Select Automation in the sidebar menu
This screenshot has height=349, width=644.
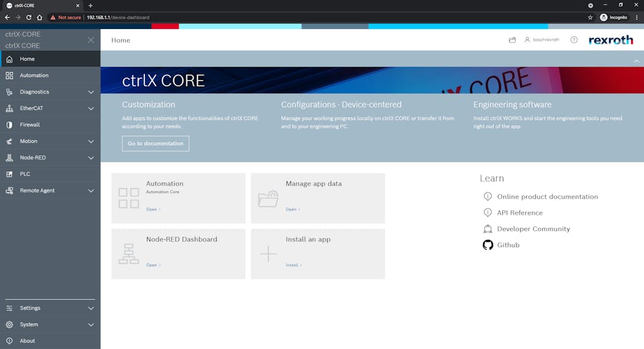coord(50,75)
